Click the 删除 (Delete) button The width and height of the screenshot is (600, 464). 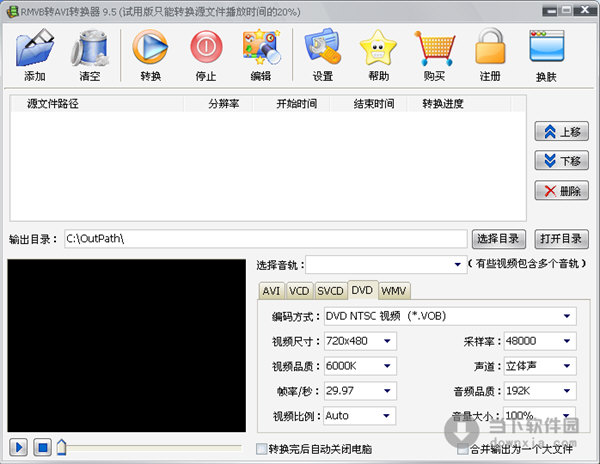(x=561, y=190)
